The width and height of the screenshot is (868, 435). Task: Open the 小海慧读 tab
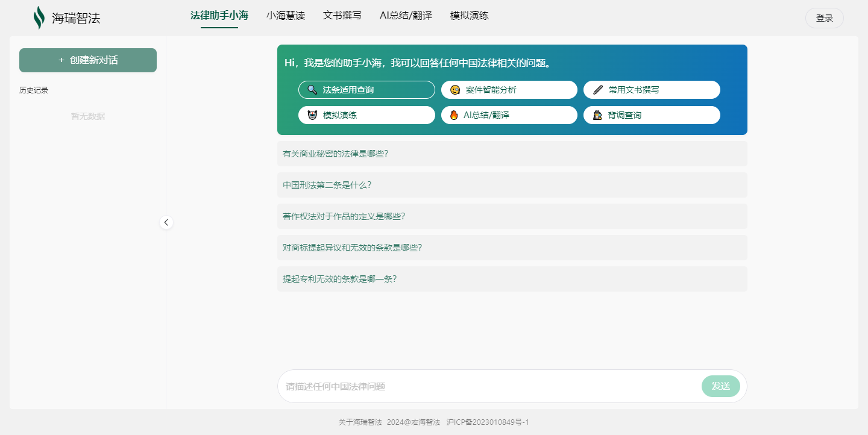tap(286, 16)
